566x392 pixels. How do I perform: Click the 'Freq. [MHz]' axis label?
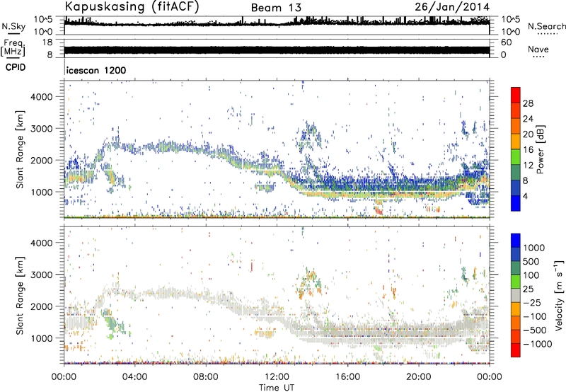click(13, 47)
